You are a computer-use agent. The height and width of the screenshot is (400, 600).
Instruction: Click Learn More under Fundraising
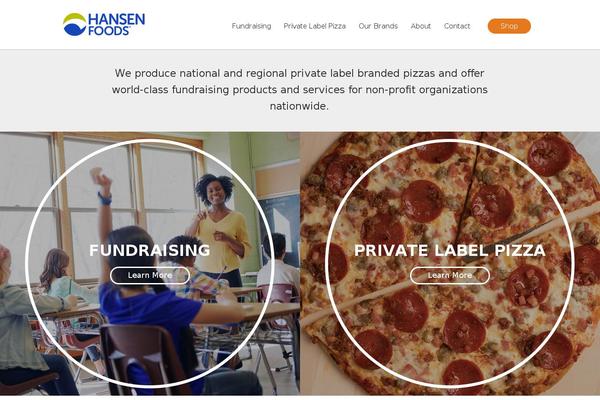point(150,275)
